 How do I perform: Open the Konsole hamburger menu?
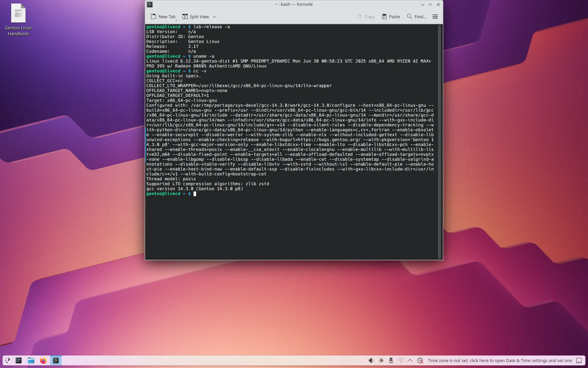pos(435,17)
